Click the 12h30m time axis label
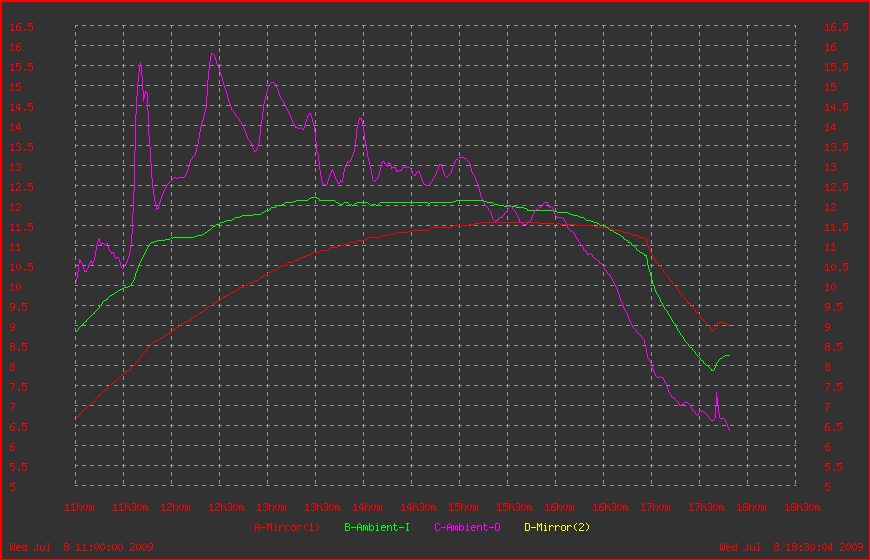Screen dimensions: 870x560 [x=226, y=507]
